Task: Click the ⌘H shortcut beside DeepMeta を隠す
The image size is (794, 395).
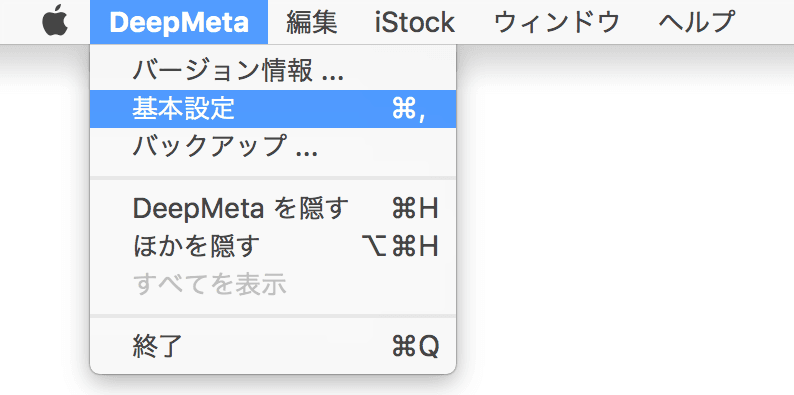Action: click(x=415, y=209)
